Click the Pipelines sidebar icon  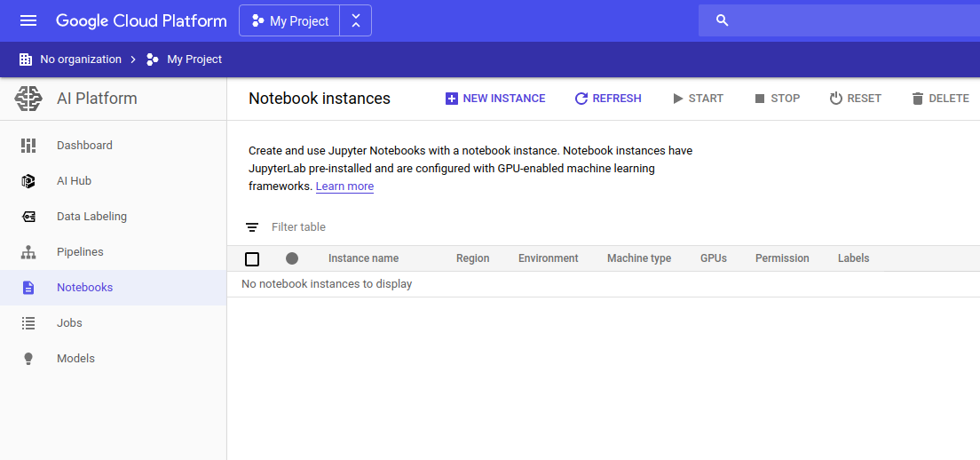click(x=28, y=252)
